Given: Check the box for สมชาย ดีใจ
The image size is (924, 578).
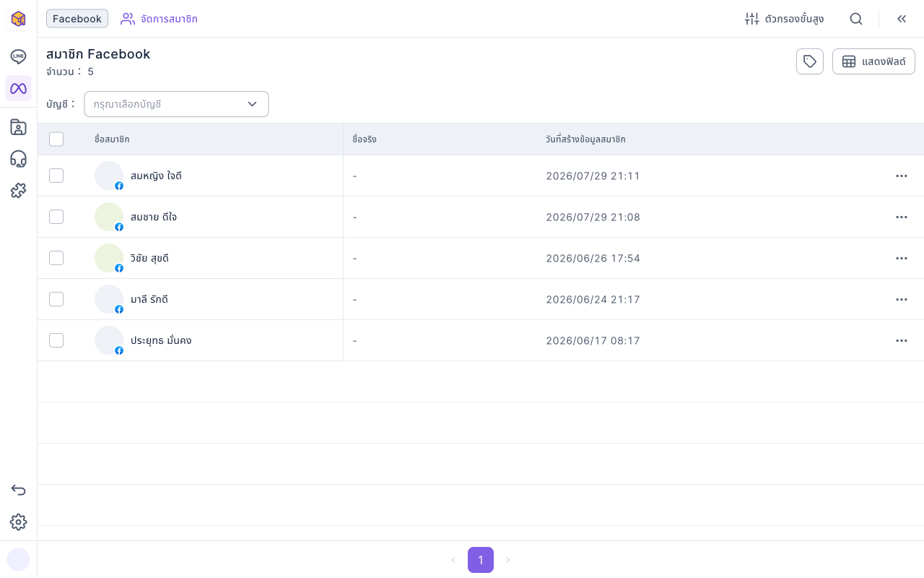Looking at the screenshot, I should [56, 217].
